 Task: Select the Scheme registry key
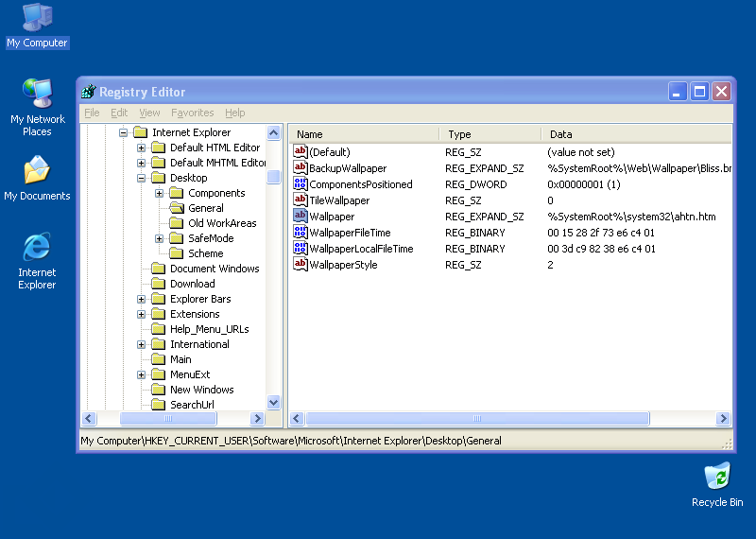(x=205, y=253)
